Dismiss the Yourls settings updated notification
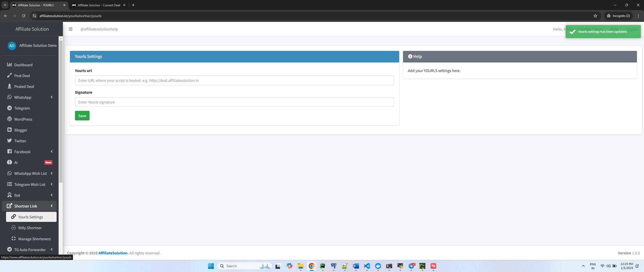644x272 pixels. point(603,32)
